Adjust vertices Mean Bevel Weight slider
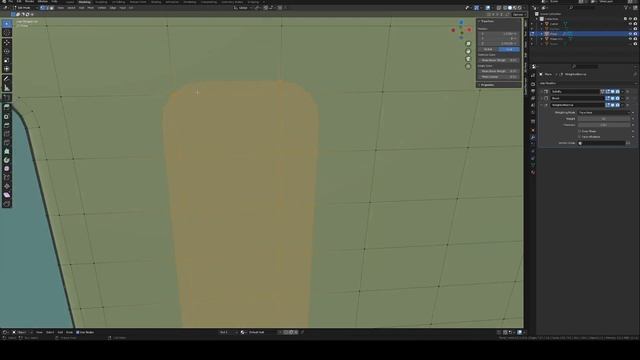 point(499,60)
